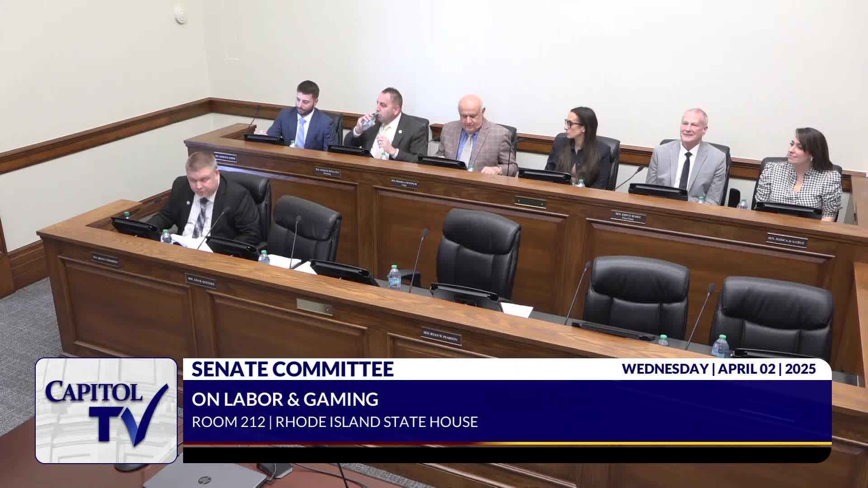This screenshot has height=488, width=868.
Task: Click the black bar beneath the title banner
Action: coord(506,455)
